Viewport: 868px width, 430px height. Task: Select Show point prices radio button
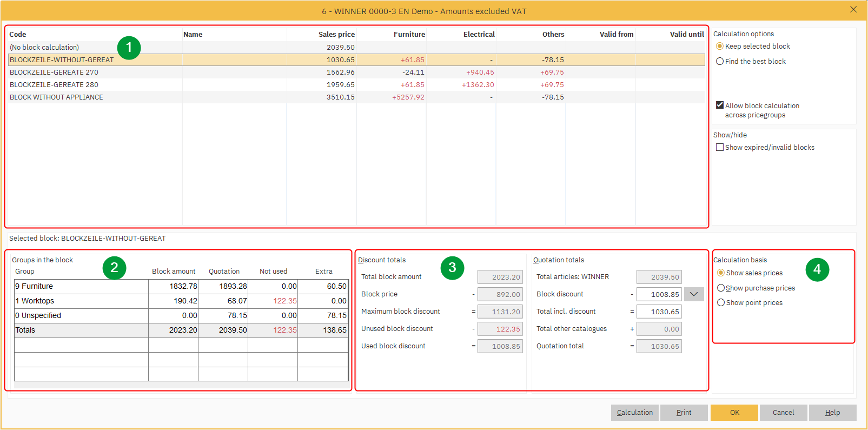[x=721, y=303]
